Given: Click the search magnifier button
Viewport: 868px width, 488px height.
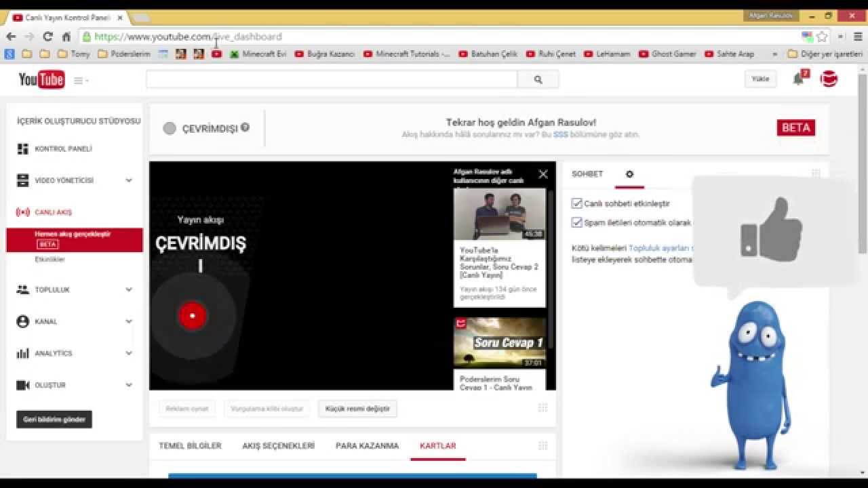Looking at the screenshot, I should pyautogui.click(x=538, y=80).
